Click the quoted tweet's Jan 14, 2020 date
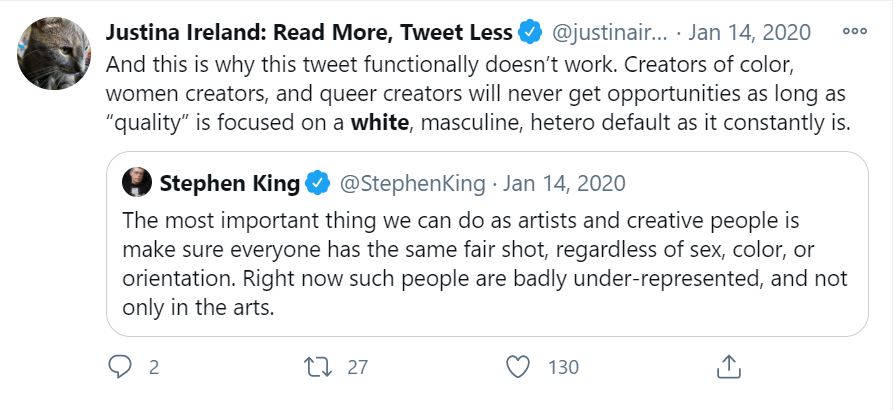The height and width of the screenshot is (411, 896). click(564, 183)
